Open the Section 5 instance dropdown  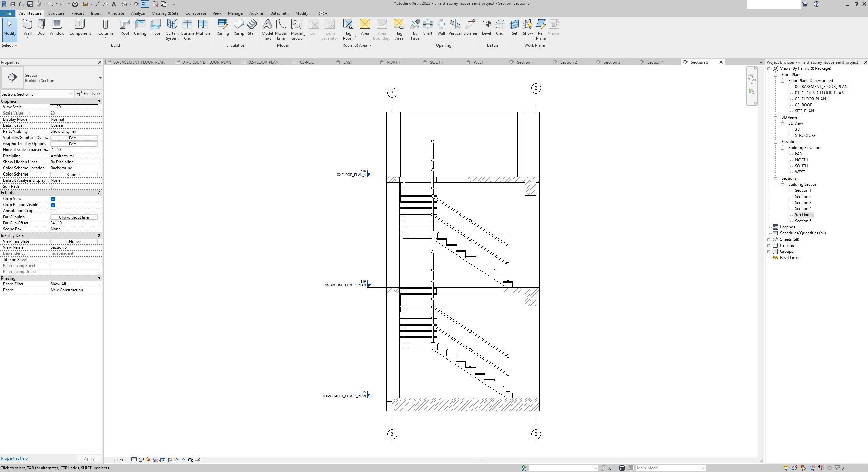tap(71, 94)
